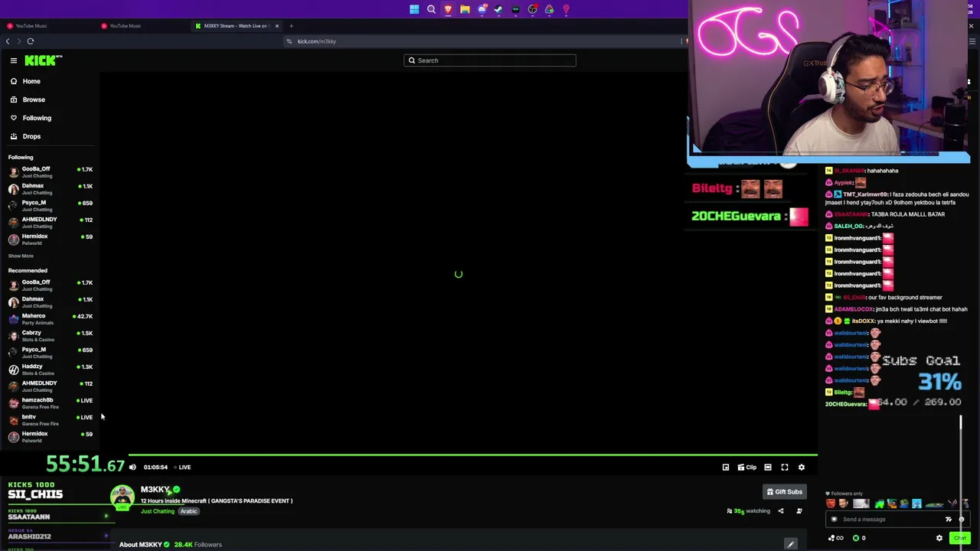This screenshot has height=551, width=980.
Task: Toggle theater mode in player
Action: click(x=768, y=467)
